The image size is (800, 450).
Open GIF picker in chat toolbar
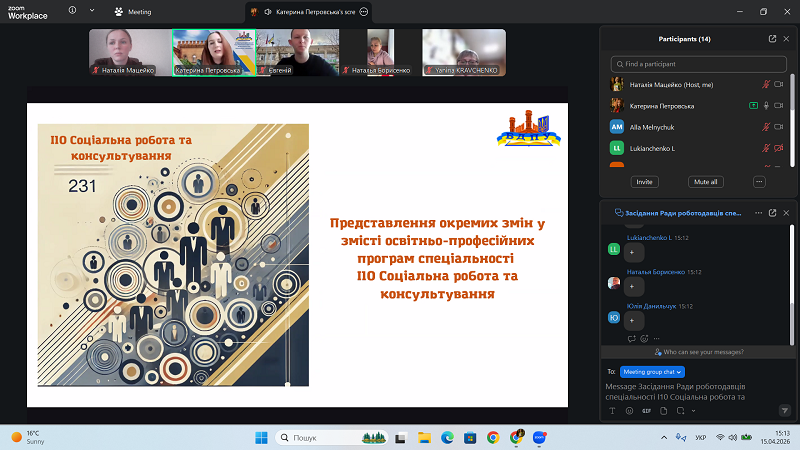pyautogui.click(x=646, y=411)
